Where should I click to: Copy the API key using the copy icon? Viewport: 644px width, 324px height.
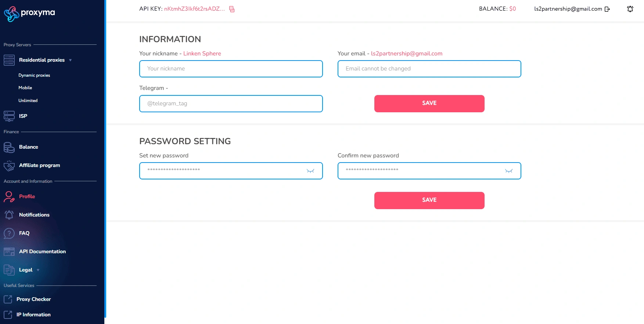pyautogui.click(x=232, y=9)
